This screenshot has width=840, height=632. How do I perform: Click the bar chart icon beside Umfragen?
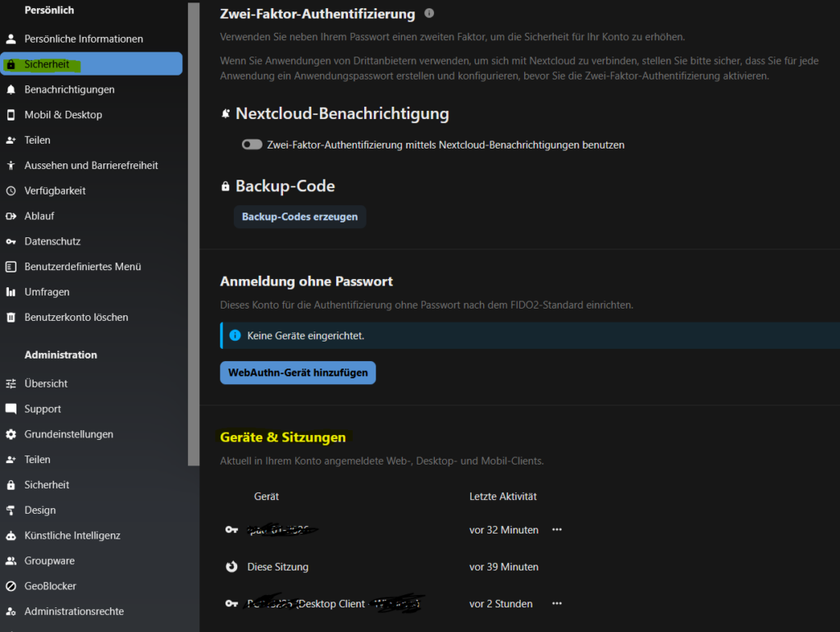tap(11, 291)
